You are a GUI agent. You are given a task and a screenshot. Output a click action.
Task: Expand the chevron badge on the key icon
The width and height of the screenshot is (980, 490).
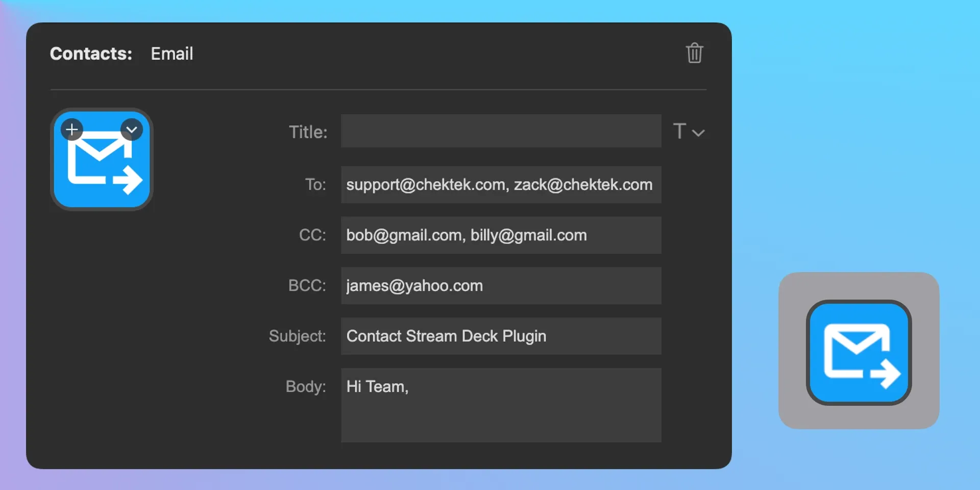click(132, 129)
